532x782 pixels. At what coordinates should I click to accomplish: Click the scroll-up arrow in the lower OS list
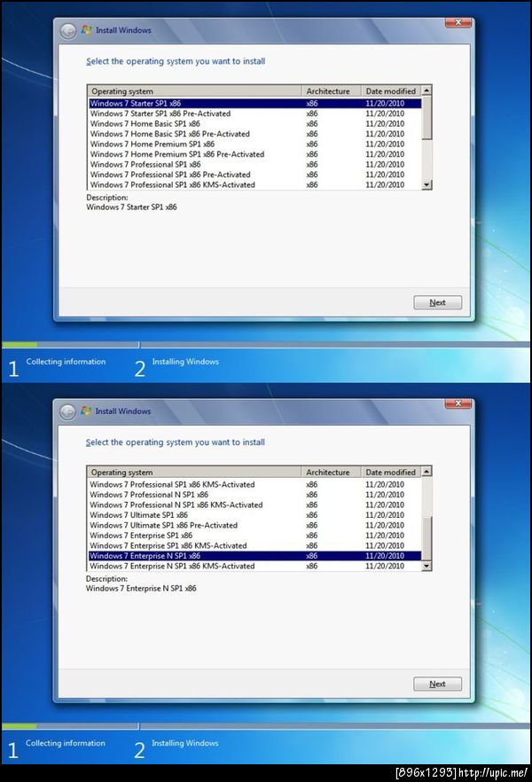coord(426,472)
